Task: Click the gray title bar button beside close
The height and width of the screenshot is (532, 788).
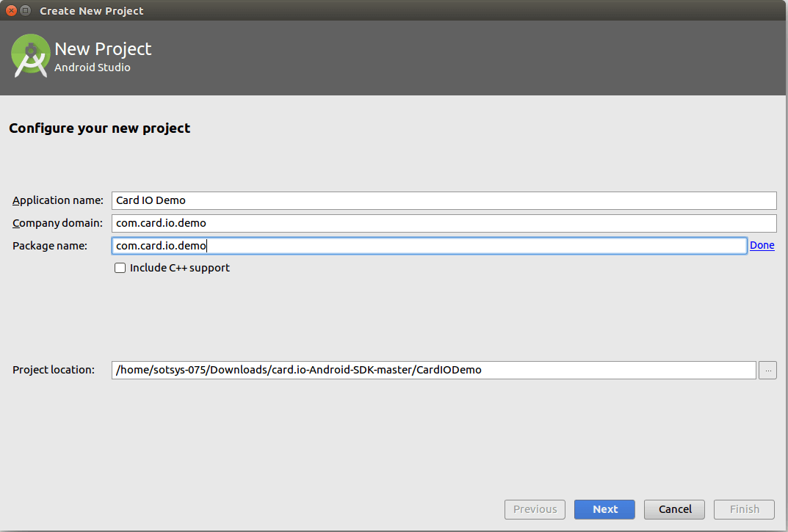Action: click(x=26, y=11)
